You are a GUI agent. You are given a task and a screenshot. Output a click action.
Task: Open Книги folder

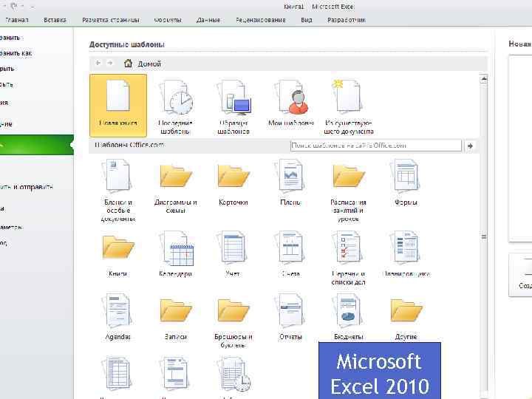pos(118,255)
